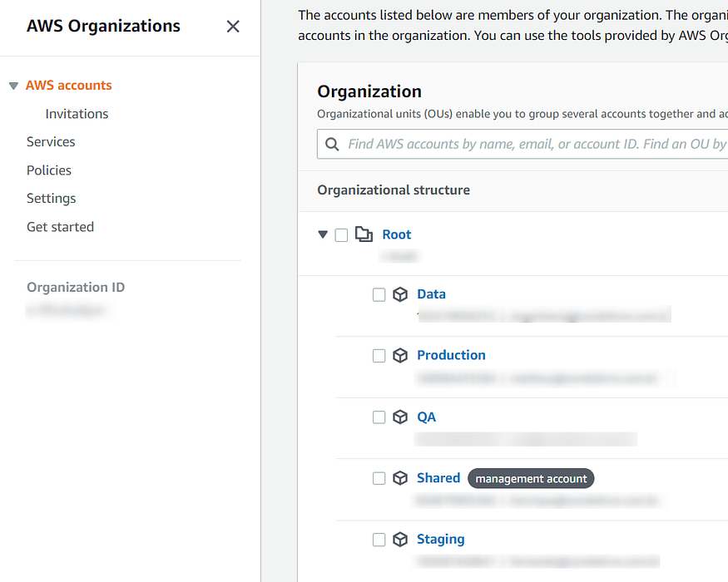The image size is (728, 582).
Task: Click the Production account cube icon
Action: click(x=400, y=356)
